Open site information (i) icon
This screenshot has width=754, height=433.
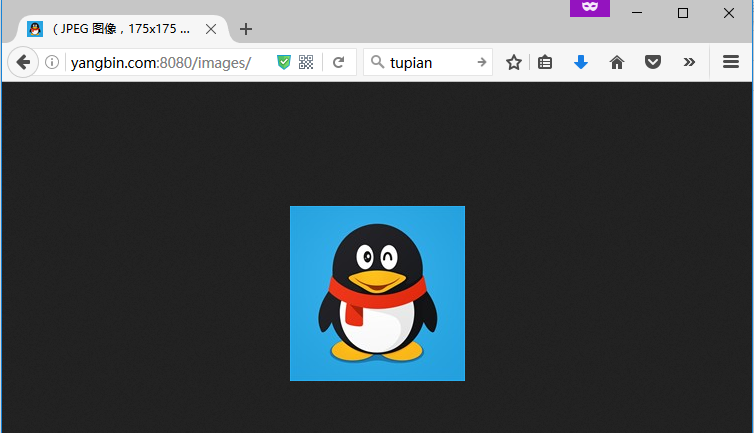(x=52, y=62)
